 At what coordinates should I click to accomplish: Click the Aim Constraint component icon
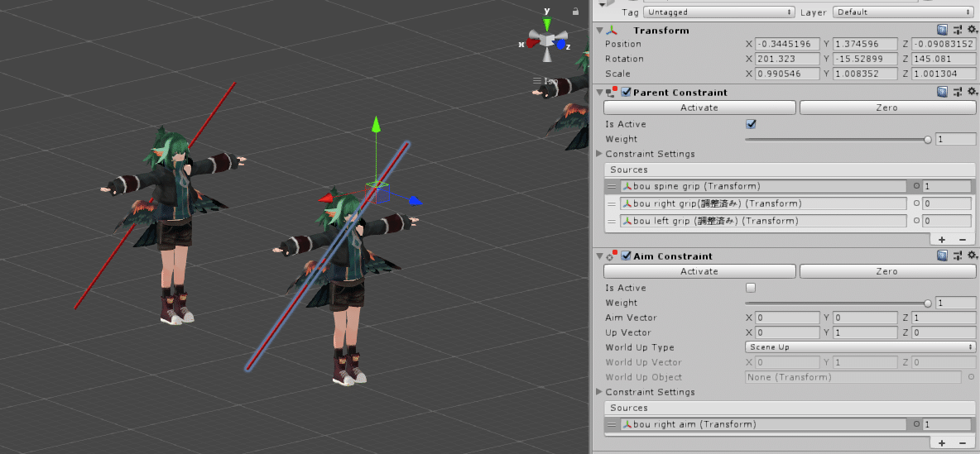612,256
